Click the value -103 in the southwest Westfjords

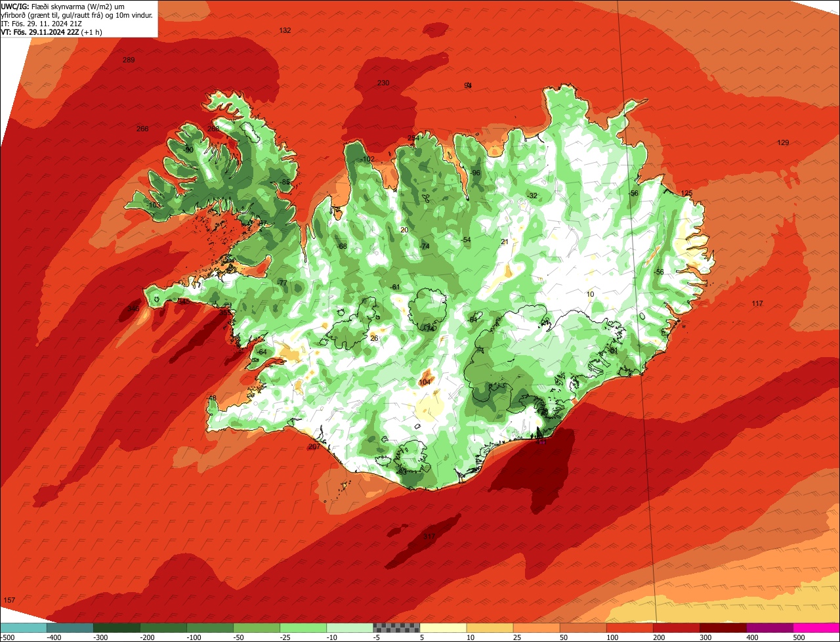click(x=154, y=205)
